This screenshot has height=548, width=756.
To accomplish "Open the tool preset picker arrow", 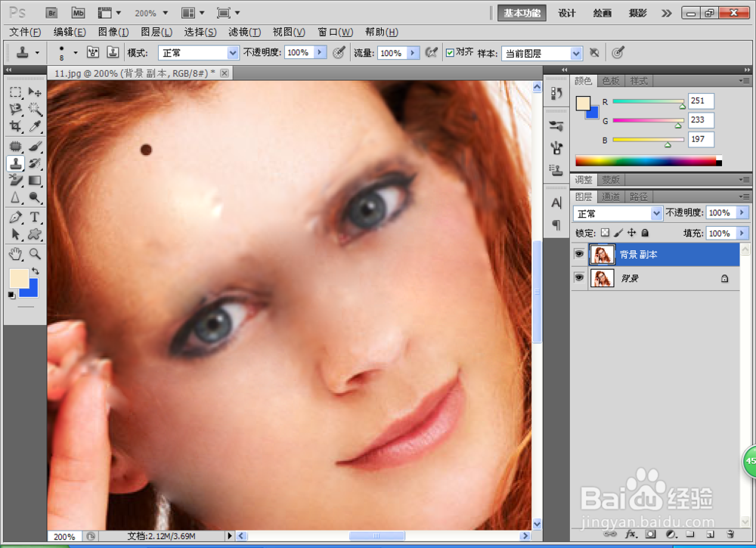I will 37,52.
